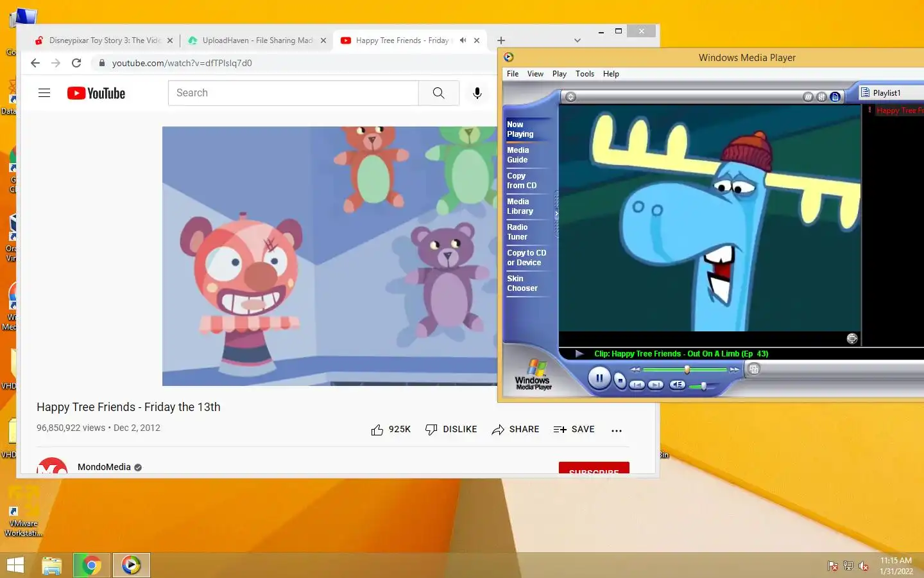Image resolution: width=924 pixels, height=578 pixels.
Task: Click the fast-forward arrows beside the seek bar
Action: (x=734, y=370)
